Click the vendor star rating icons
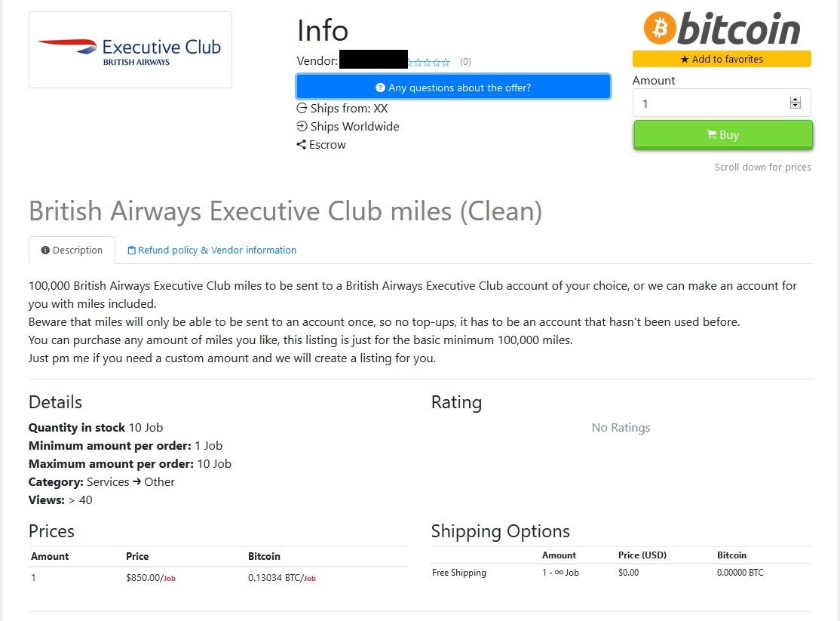 click(429, 62)
